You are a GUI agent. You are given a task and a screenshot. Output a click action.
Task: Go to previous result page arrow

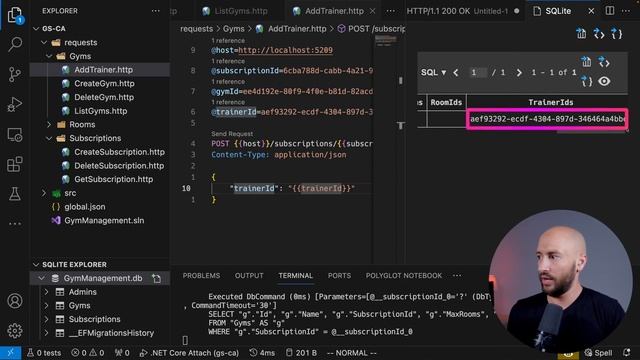[456, 73]
